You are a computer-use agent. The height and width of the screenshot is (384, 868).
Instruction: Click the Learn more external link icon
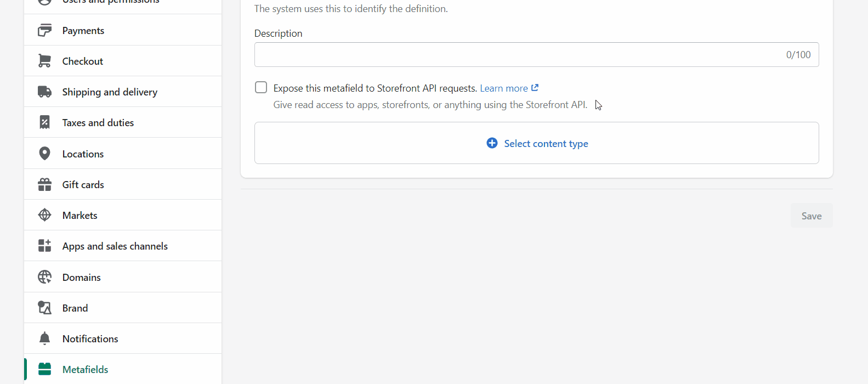pos(535,88)
